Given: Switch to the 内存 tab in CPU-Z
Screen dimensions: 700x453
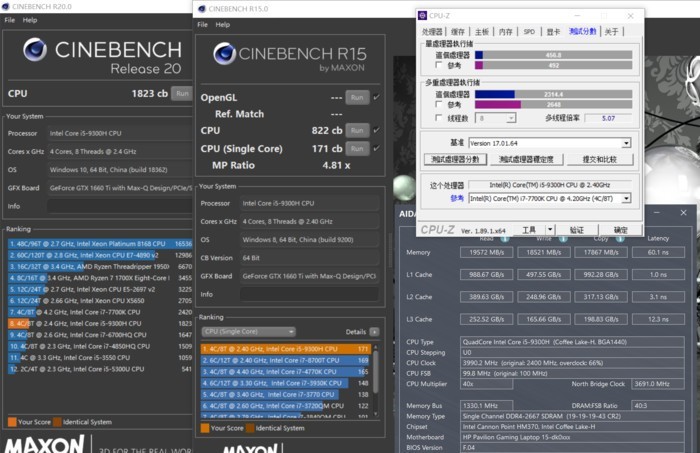Looking at the screenshot, I should click(x=505, y=32).
